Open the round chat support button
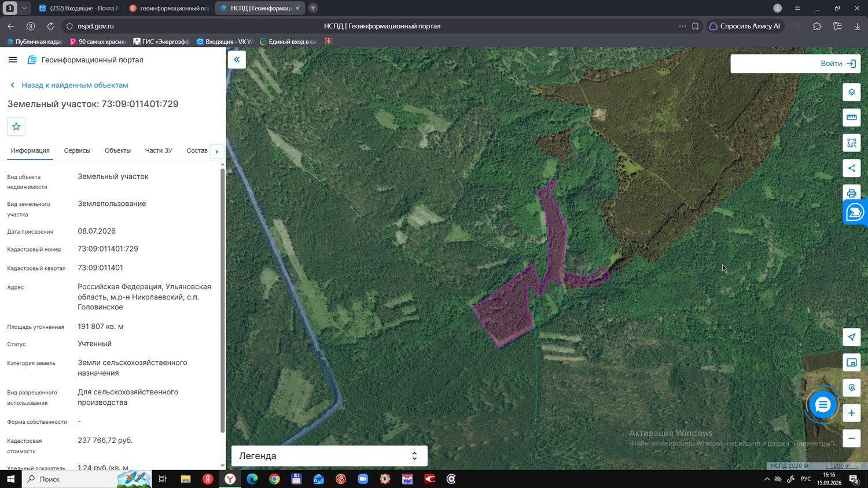This screenshot has width=868, height=488. click(x=822, y=405)
